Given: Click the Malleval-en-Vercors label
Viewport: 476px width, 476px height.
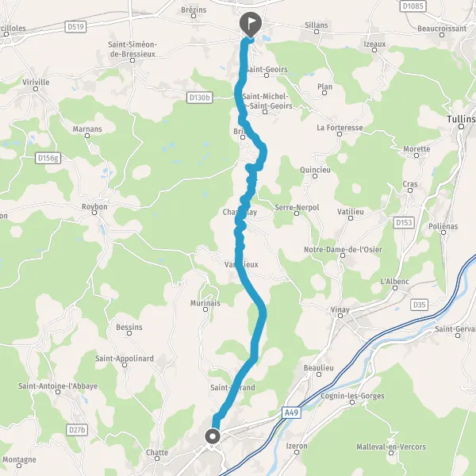Looking at the screenshot, I should pos(391,447).
